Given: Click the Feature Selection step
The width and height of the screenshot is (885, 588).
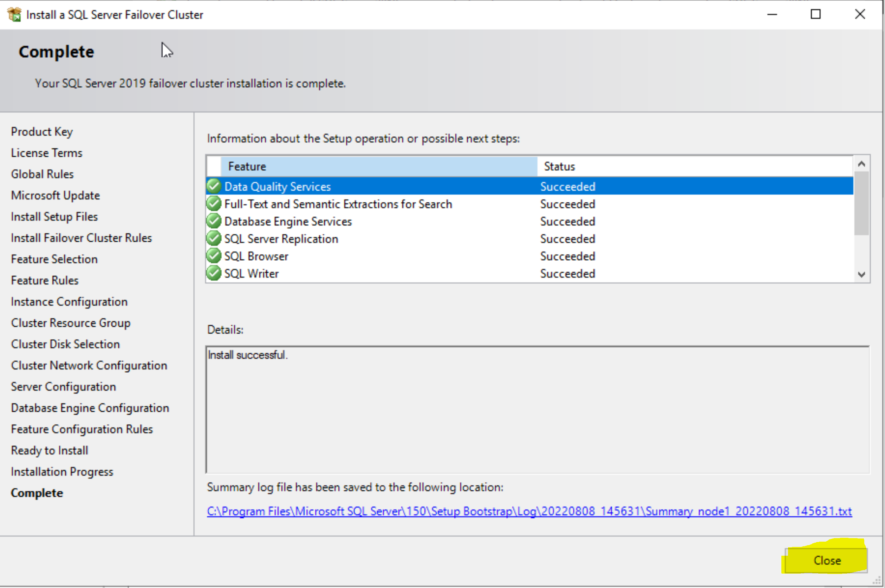Looking at the screenshot, I should click(54, 259).
